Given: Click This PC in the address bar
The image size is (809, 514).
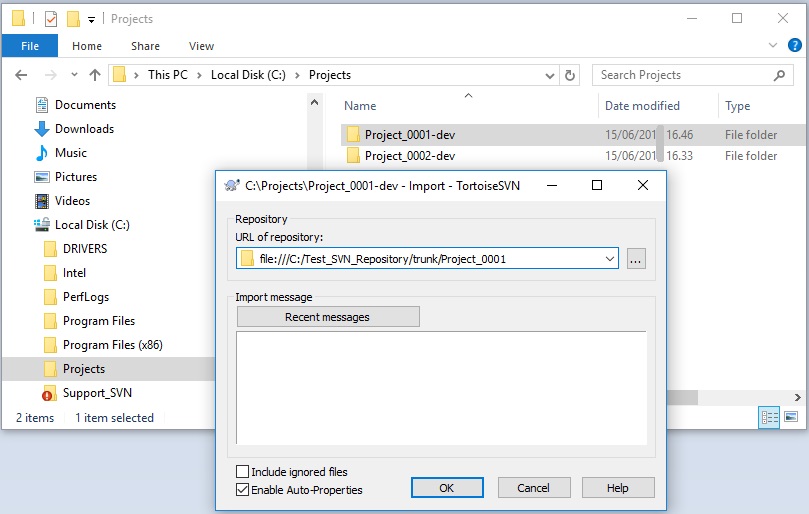Looking at the screenshot, I should click(x=168, y=75).
